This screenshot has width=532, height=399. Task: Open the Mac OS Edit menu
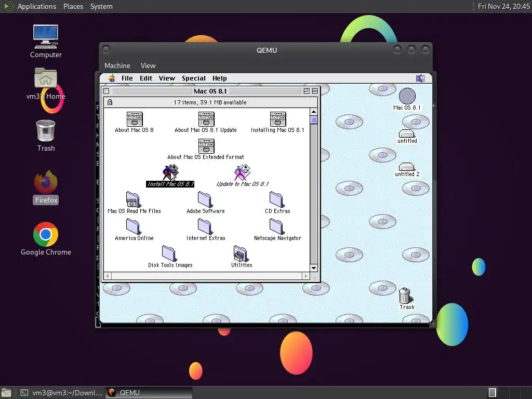[x=146, y=78]
